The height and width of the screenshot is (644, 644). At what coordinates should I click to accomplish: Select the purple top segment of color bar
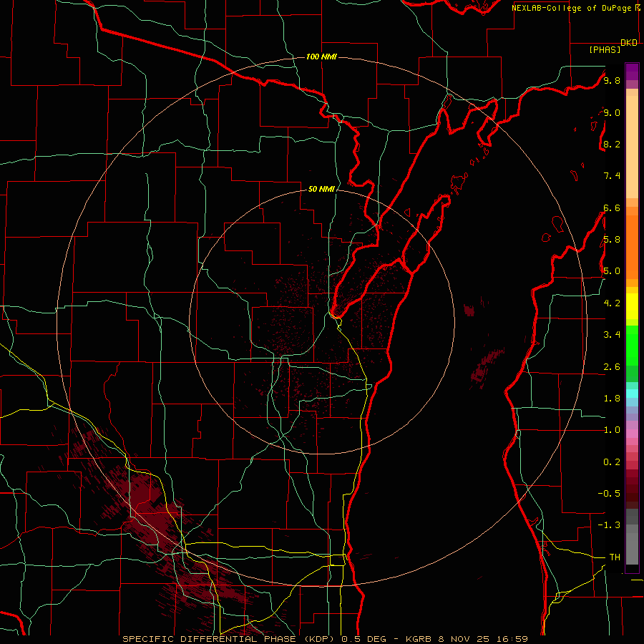(632, 72)
